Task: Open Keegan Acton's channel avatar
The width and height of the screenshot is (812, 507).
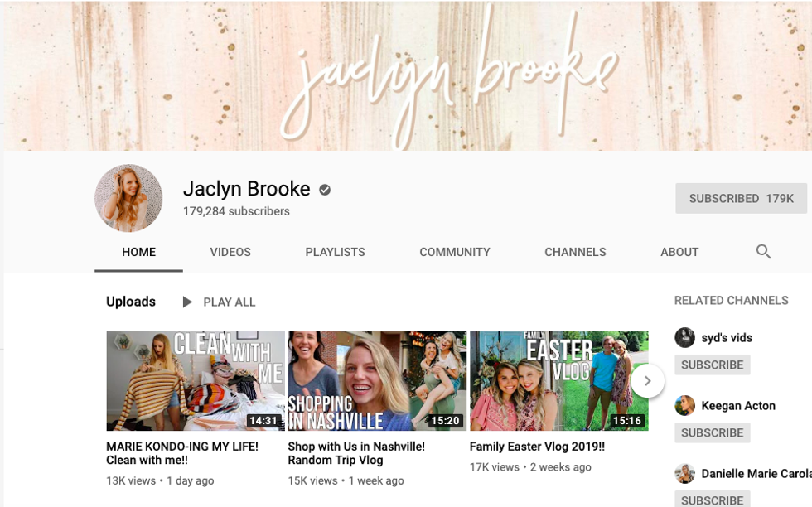Action: coord(684,405)
